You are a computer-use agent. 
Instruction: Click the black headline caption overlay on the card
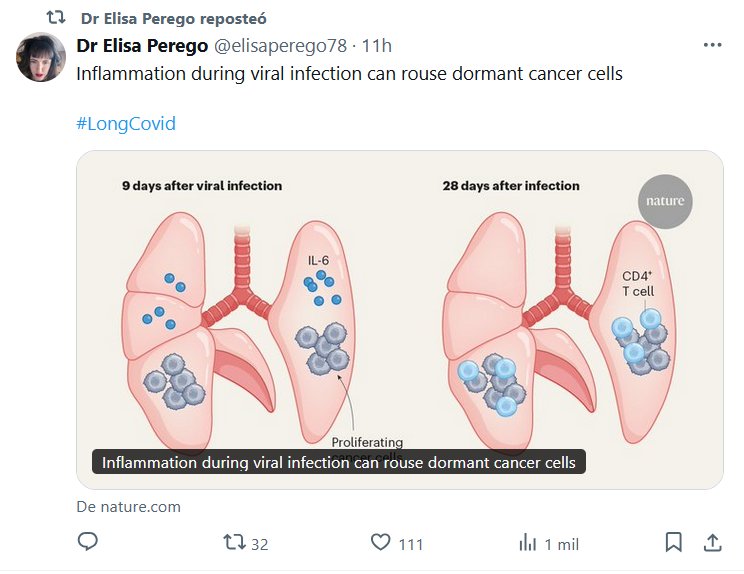[x=339, y=463]
